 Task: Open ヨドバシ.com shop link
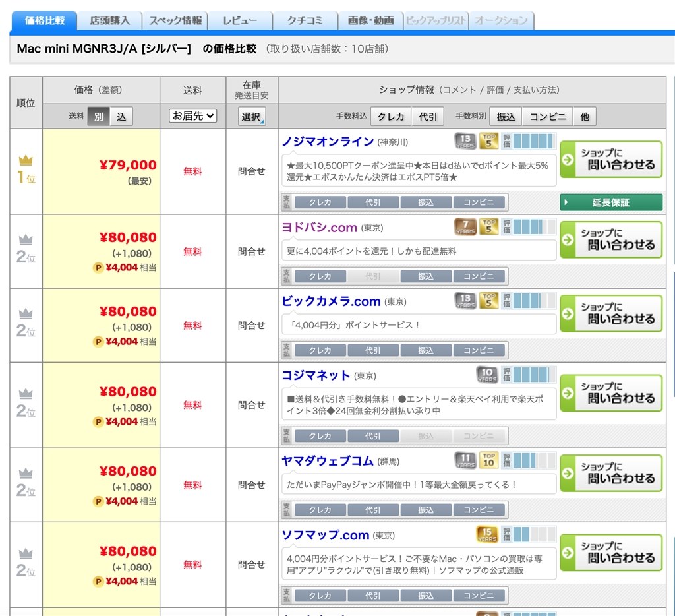320,227
